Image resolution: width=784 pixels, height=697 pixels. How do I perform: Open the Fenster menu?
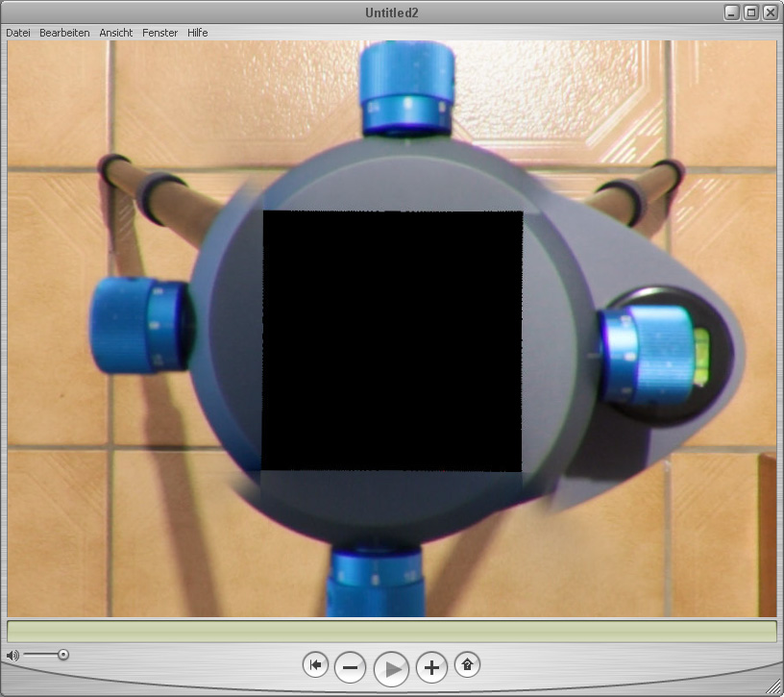(159, 33)
